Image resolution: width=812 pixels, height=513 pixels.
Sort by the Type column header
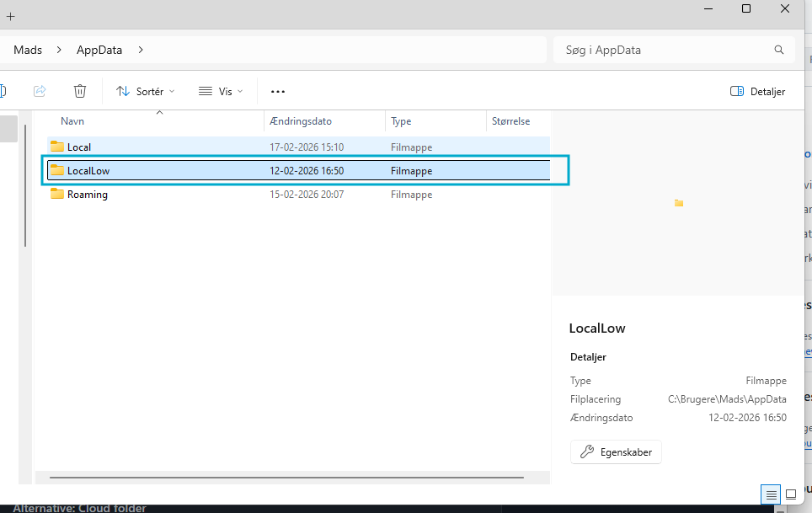point(401,121)
